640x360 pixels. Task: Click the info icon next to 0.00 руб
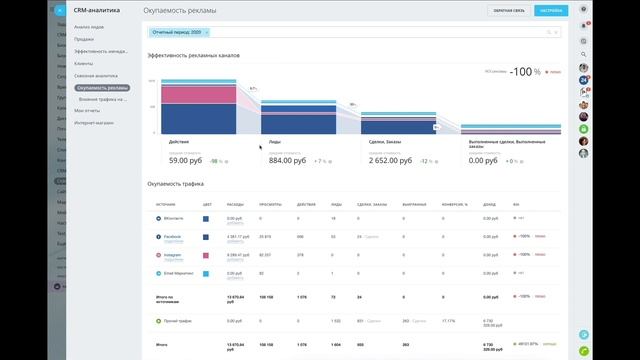pos(522,162)
